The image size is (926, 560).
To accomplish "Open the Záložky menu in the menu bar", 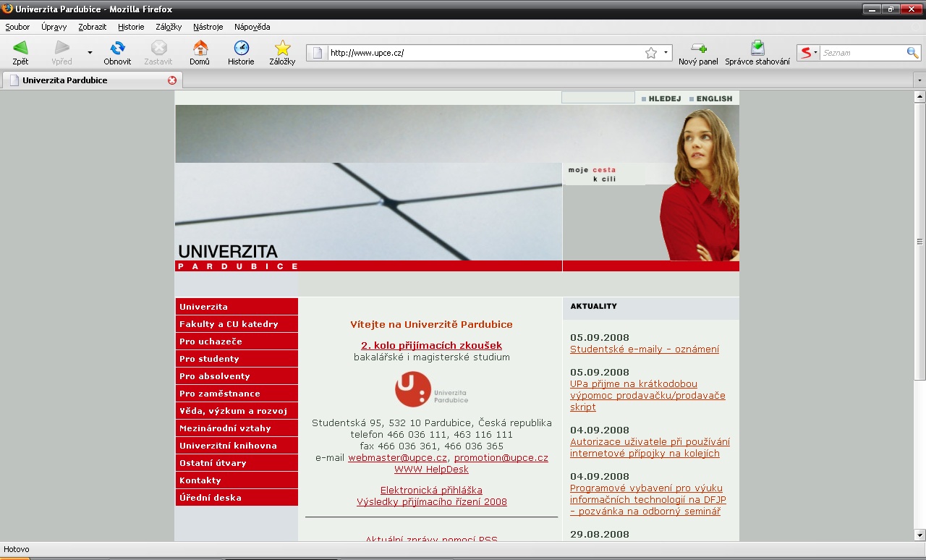I will pyautogui.click(x=169, y=27).
